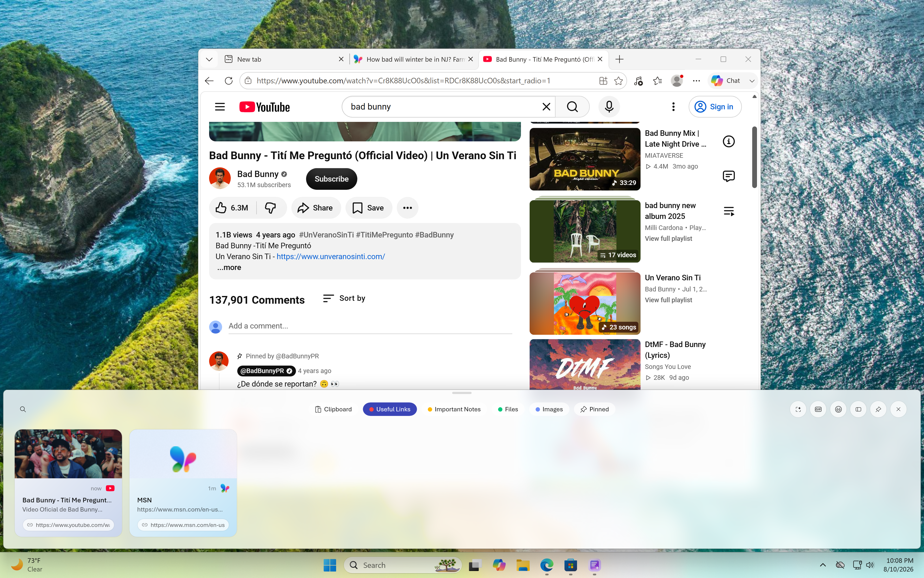Open Bad Bunny channel avatar
Viewport: 924px width, 578px height.
click(x=220, y=178)
